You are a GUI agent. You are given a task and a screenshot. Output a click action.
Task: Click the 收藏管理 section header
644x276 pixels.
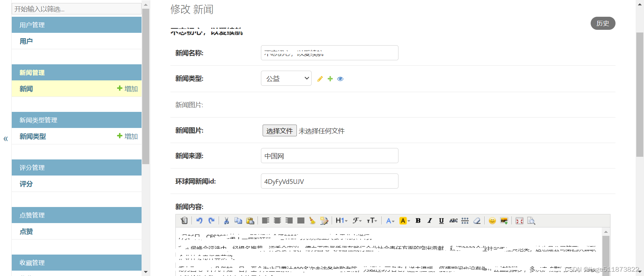tap(76, 263)
